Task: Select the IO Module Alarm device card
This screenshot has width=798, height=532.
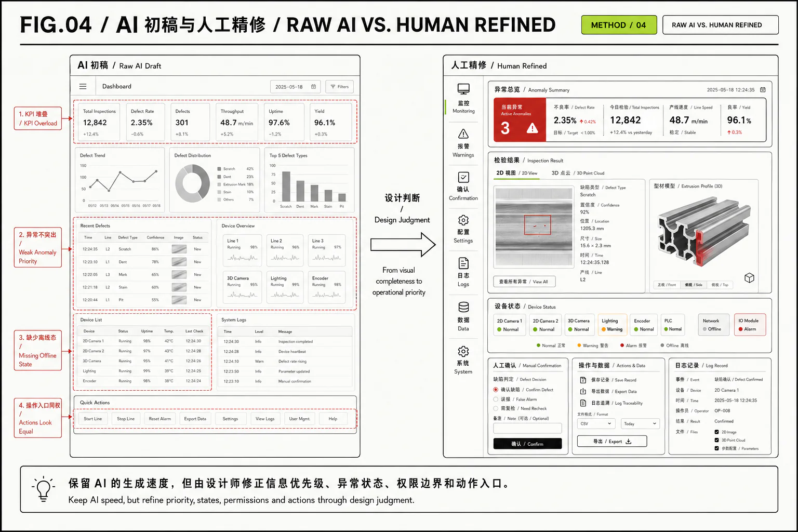Action: [749, 325]
